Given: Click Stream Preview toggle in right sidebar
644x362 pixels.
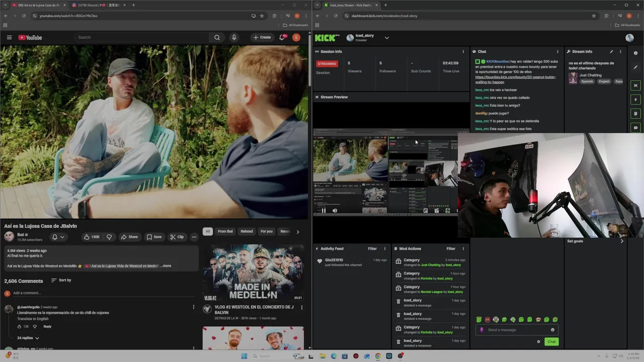Looking at the screenshot, I should click(635, 85).
